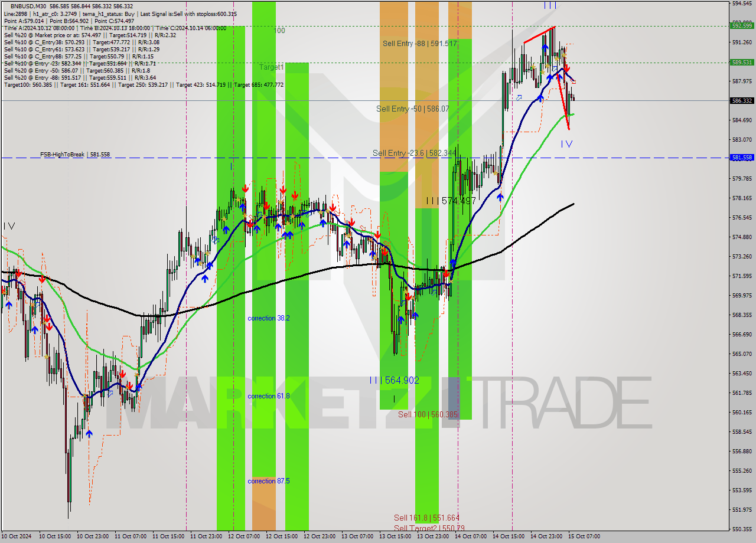Image resolution: width=756 pixels, height=543 pixels.
Task: Click the 'Sell %20 @ Entry -88: 591.517' line
Action: 80,77
